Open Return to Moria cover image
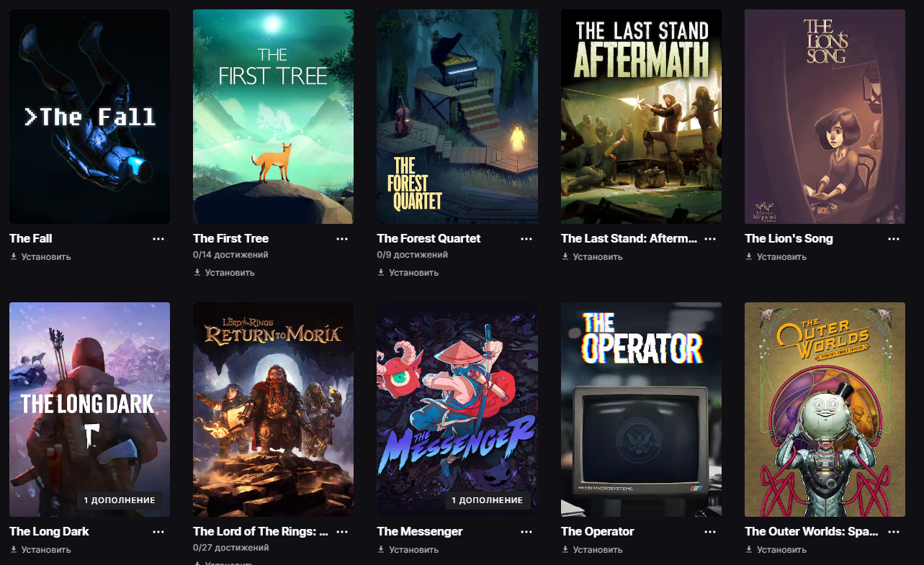Viewport: 924px width, 565px height. click(x=273, y=410)
